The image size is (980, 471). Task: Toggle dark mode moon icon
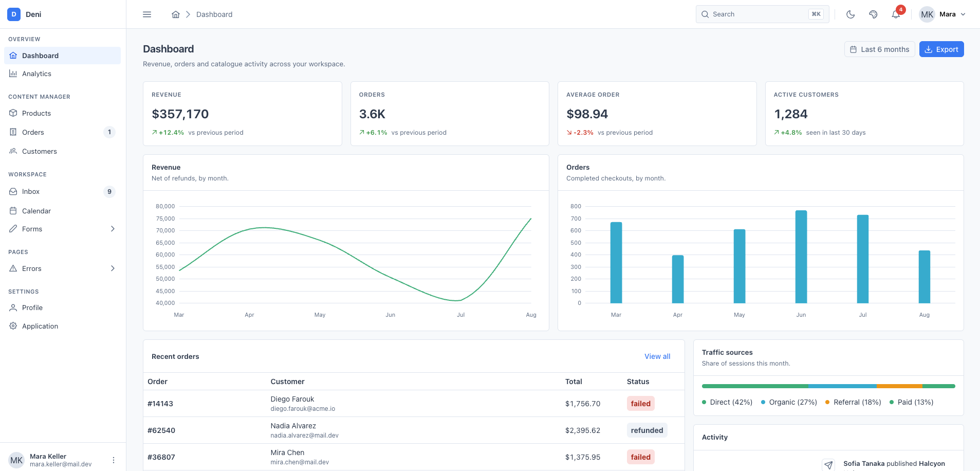coord(850,14)
